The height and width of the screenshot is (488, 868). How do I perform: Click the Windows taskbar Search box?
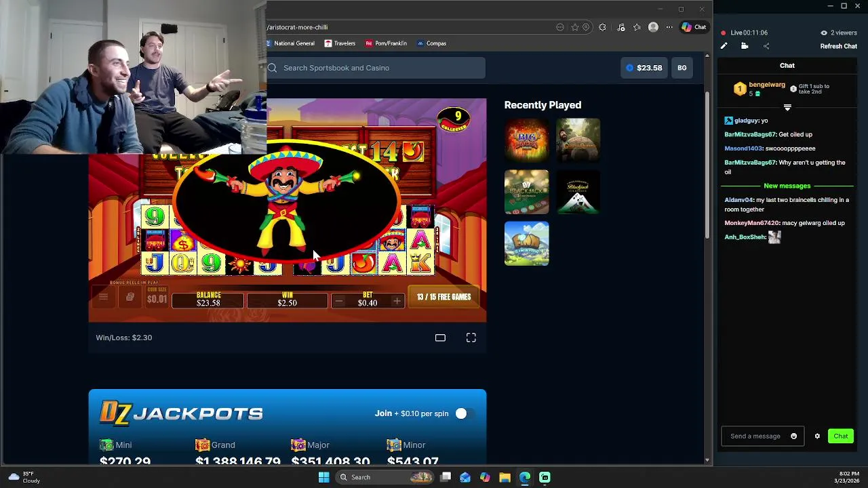tap(384, 477)
